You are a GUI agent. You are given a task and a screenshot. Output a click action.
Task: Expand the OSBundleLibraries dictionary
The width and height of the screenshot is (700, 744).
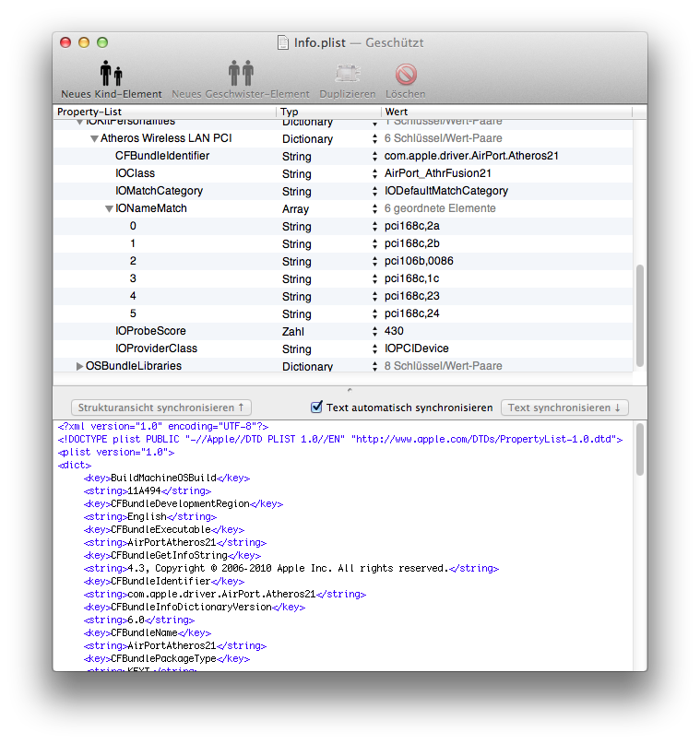pos(79,366)
